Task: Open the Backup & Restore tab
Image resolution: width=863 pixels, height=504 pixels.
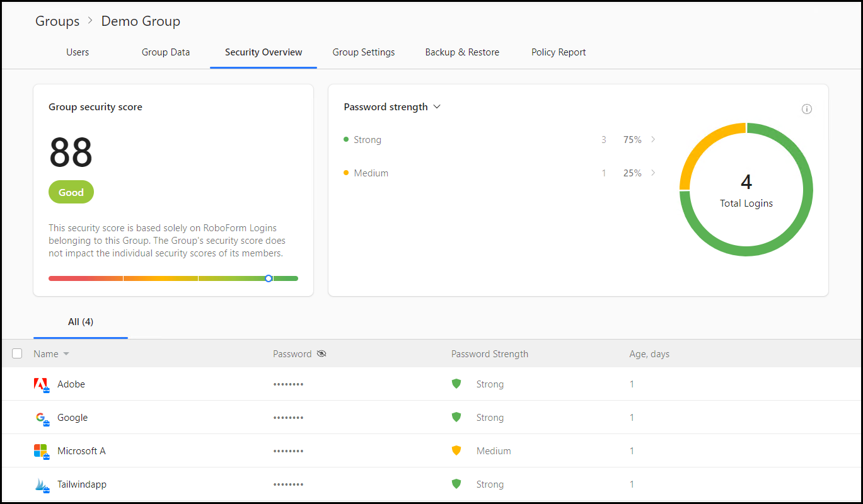Action: click(462, 52)
